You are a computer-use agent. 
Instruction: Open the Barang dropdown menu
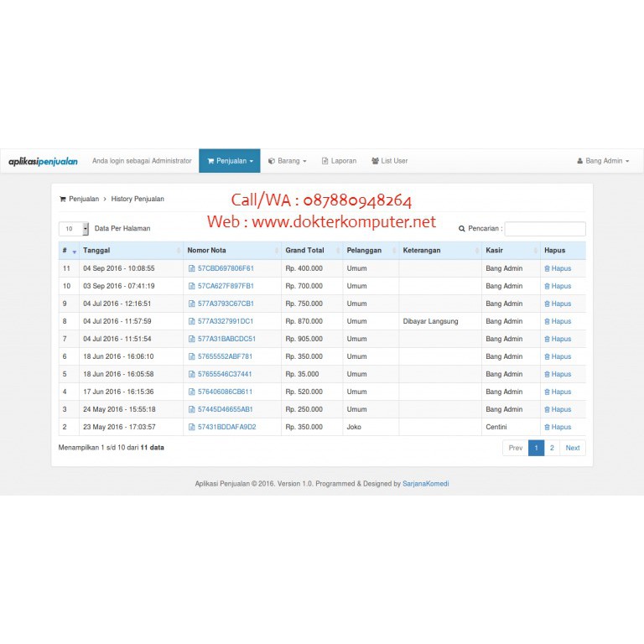point(287,161)
